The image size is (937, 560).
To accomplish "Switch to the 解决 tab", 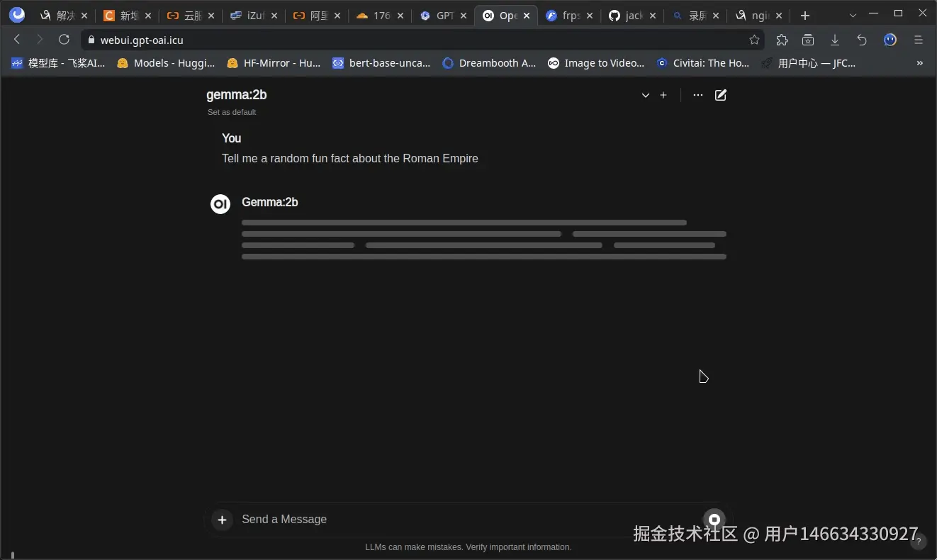I will click(x=64, y=16).
